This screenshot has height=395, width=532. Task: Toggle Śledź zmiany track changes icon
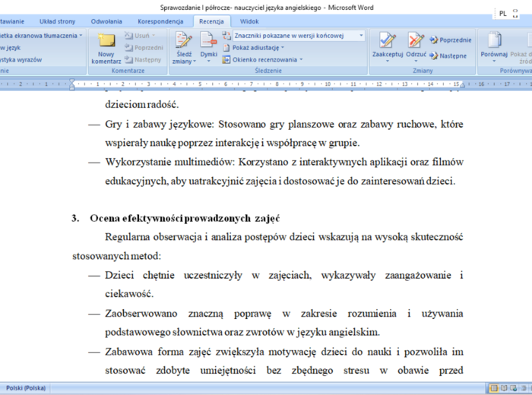[x=184, y=41]
